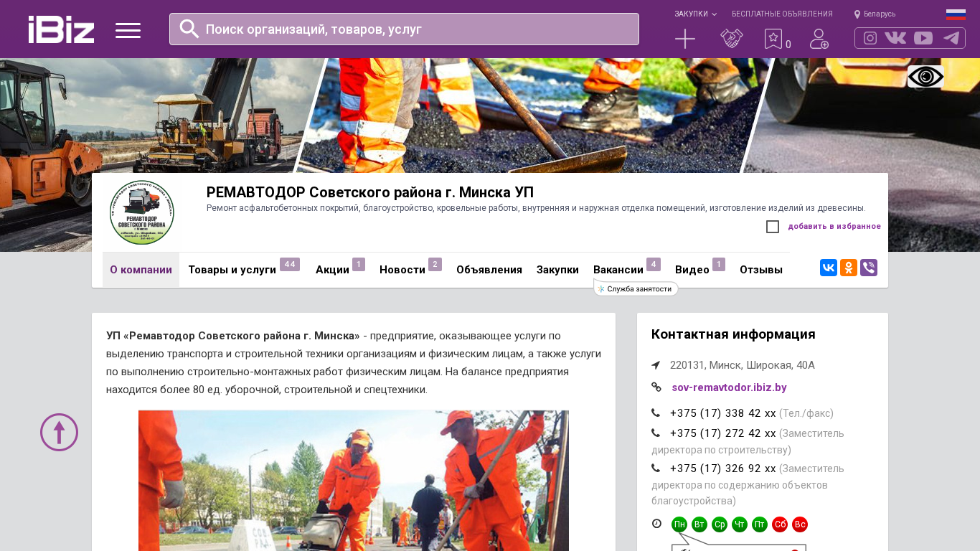Click the search magnifier icon
The height and width of the screenshot is (551, 980).
189,29
